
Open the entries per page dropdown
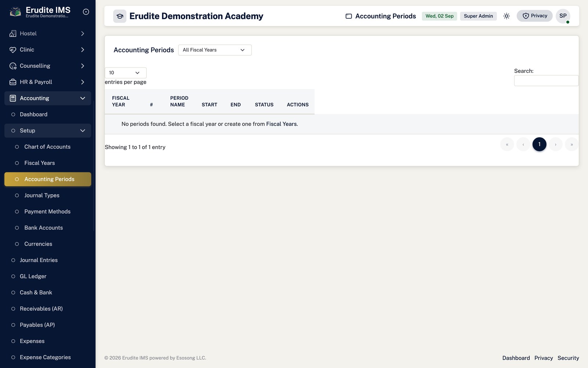pyautogui.click(x=126, y=73)
